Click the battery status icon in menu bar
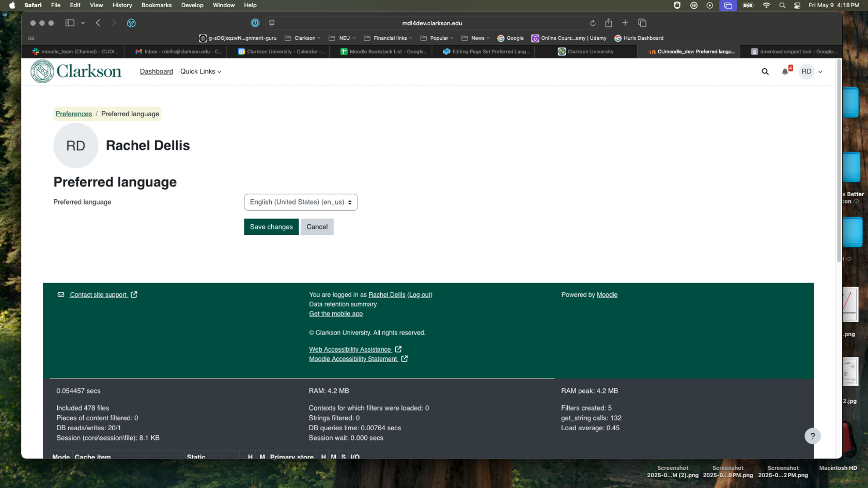868x488 pixels. pos(748,5)
